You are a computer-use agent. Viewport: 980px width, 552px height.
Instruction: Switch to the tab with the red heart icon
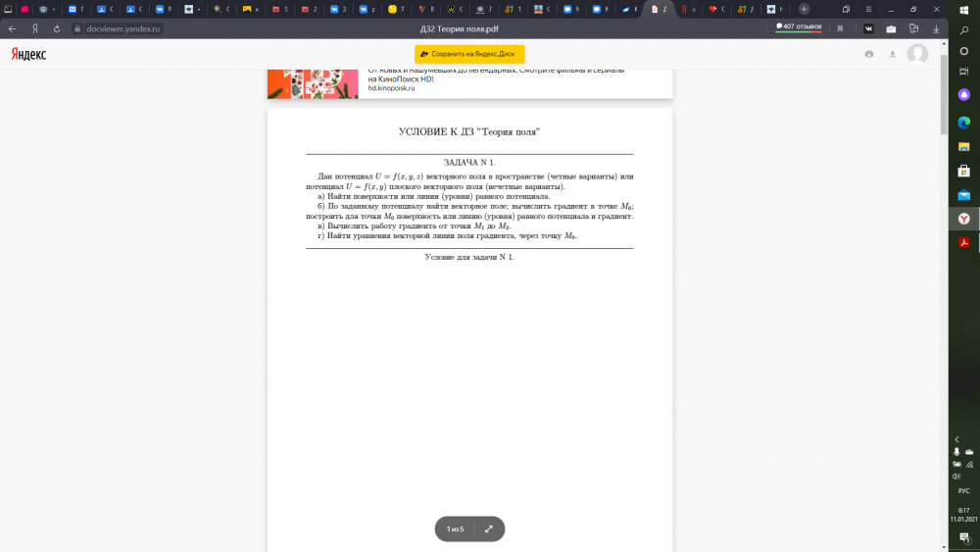click(716, 10)
